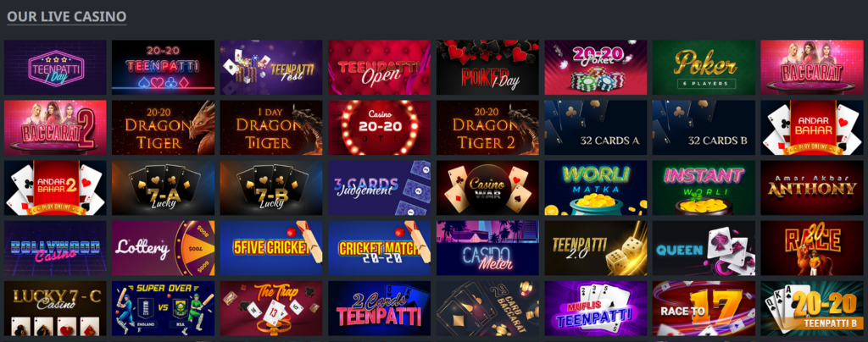Select the 5Five Cricket game
Screen dimensions: 868x342
(270, 248)
